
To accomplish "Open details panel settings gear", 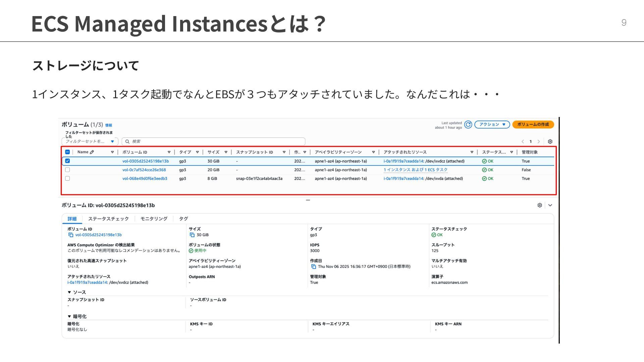I will (x=540, y=205).
